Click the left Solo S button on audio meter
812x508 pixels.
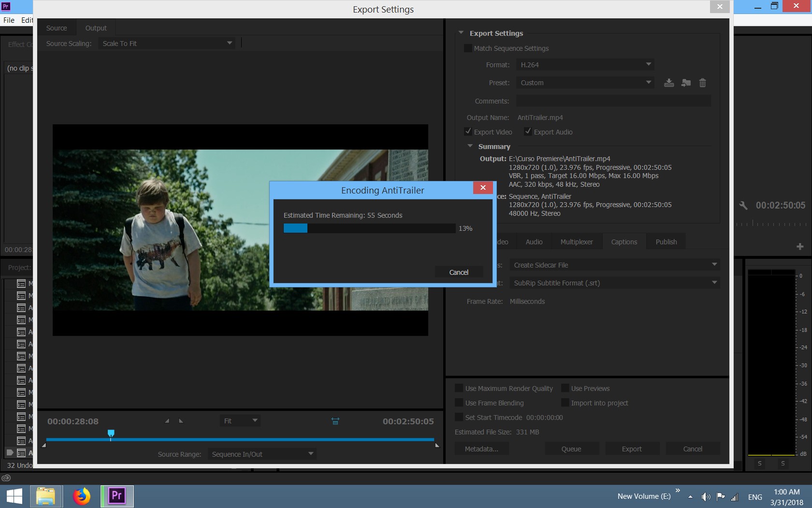(x=759, y=463)
